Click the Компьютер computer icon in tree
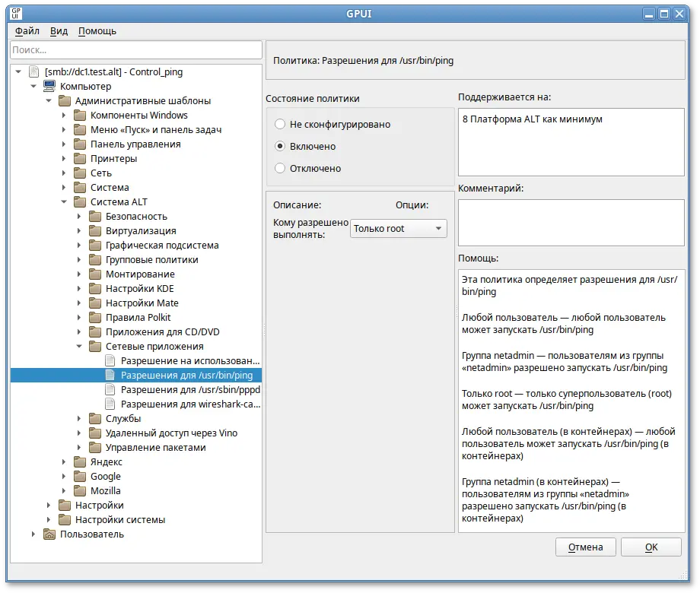The width and height of the screenshot is (700, 593). (x=49, y=87)
